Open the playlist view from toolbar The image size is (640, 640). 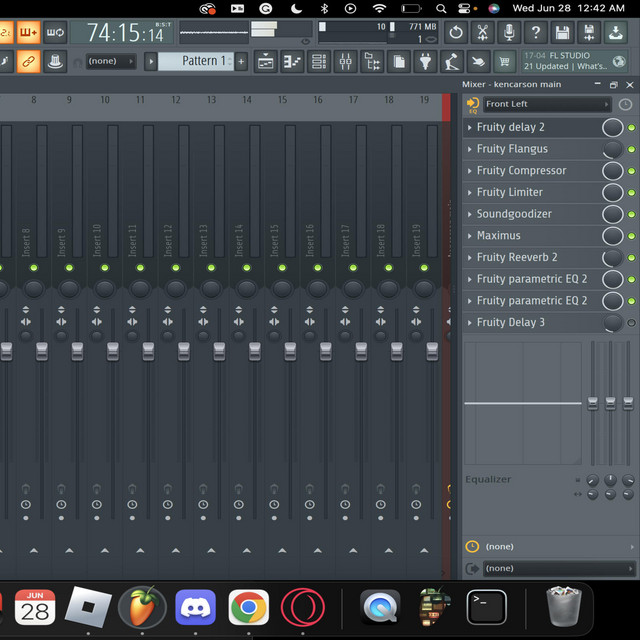[267, 62]
